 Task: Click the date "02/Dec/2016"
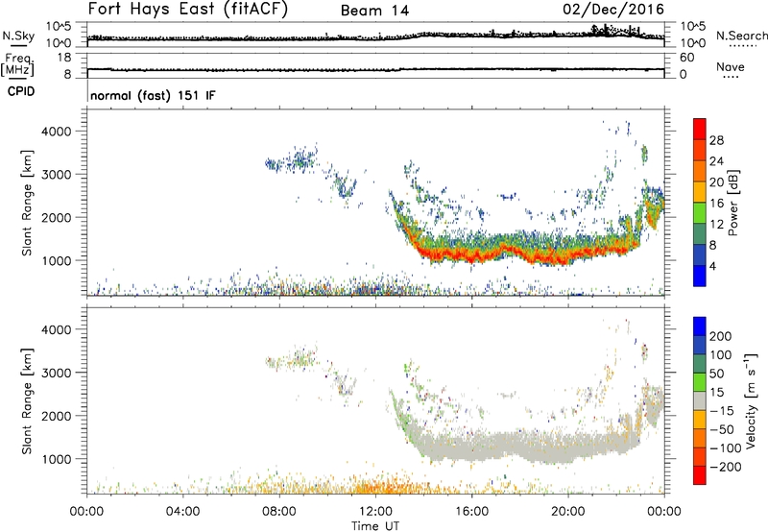pos(613,10)
